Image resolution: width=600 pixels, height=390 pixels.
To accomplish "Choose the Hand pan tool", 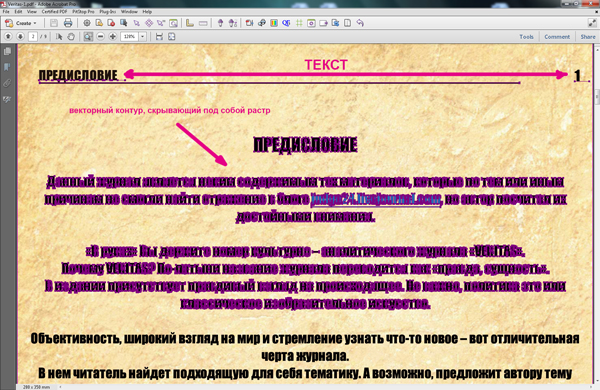I will pos(71,37).
